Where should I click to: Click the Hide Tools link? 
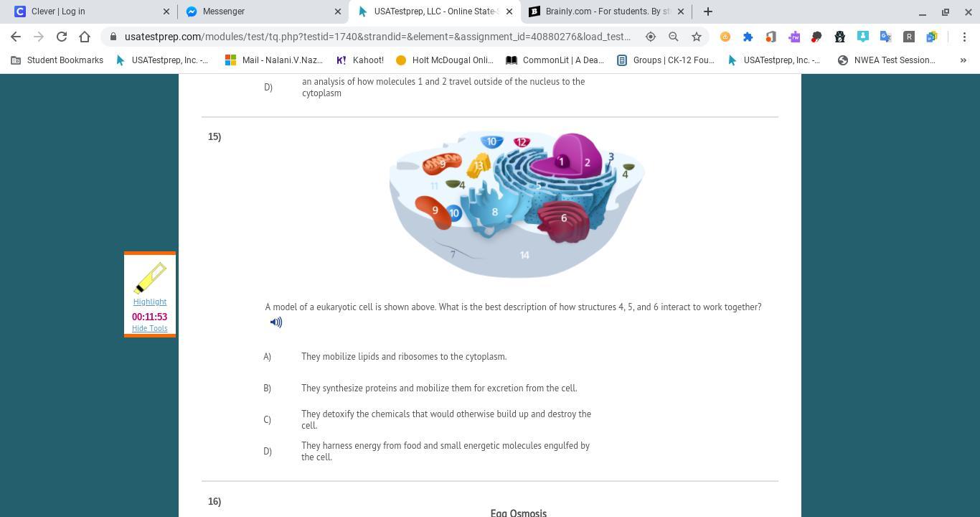click(149, 329)
